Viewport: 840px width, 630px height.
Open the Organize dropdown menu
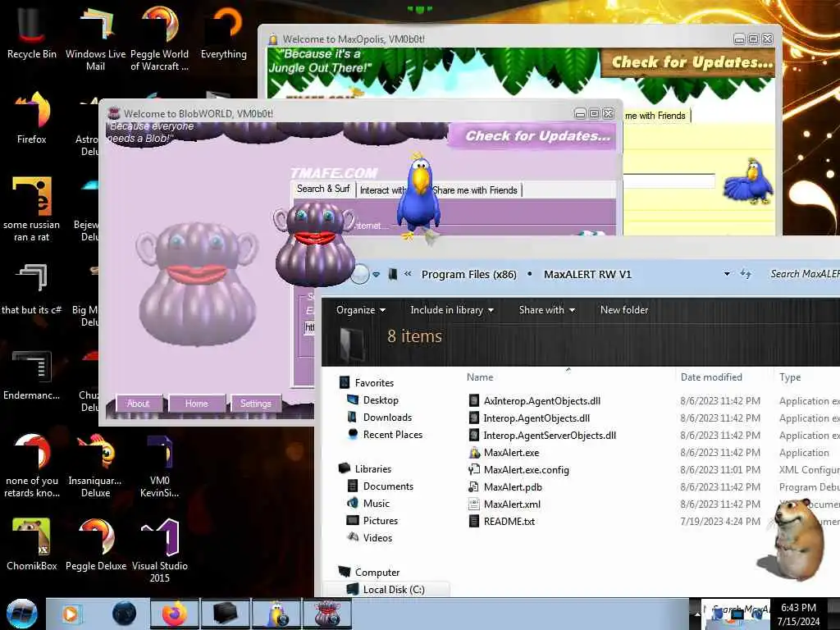tap(361, 309)
